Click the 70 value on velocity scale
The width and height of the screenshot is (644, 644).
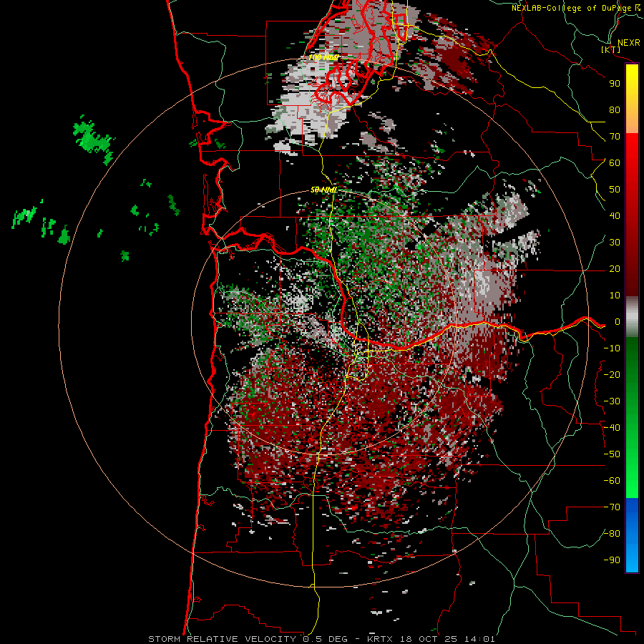click(615, 137)
